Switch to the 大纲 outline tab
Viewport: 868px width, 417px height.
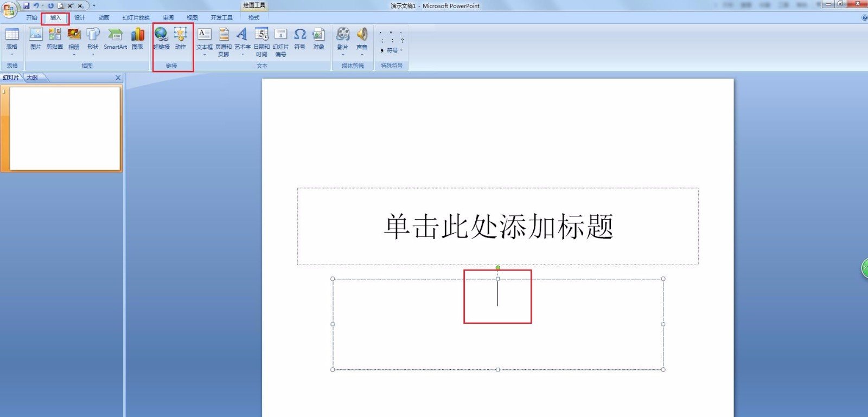coord(33,78)
